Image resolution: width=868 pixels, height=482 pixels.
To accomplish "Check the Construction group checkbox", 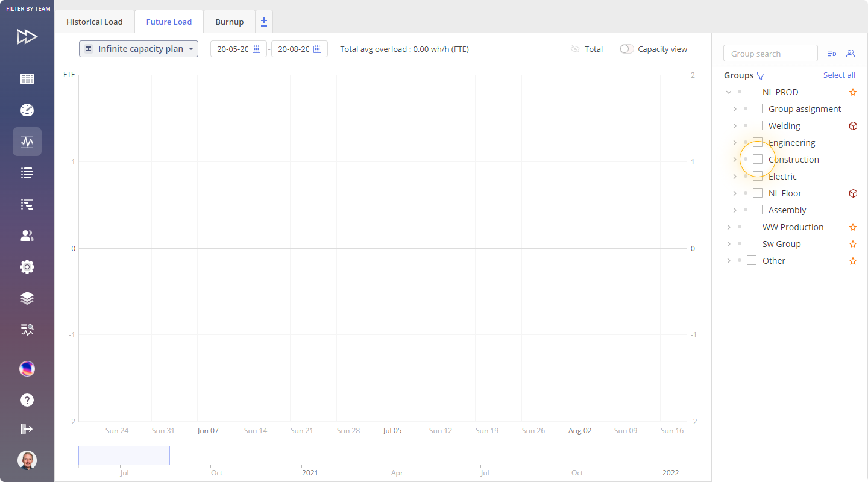I will pos(758,160).
